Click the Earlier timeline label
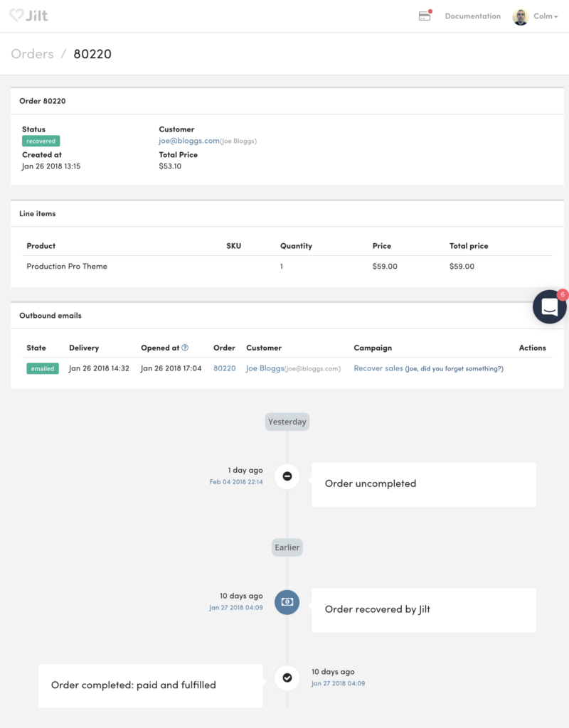Viewport: 569px width, 728px height. [287, 547]
